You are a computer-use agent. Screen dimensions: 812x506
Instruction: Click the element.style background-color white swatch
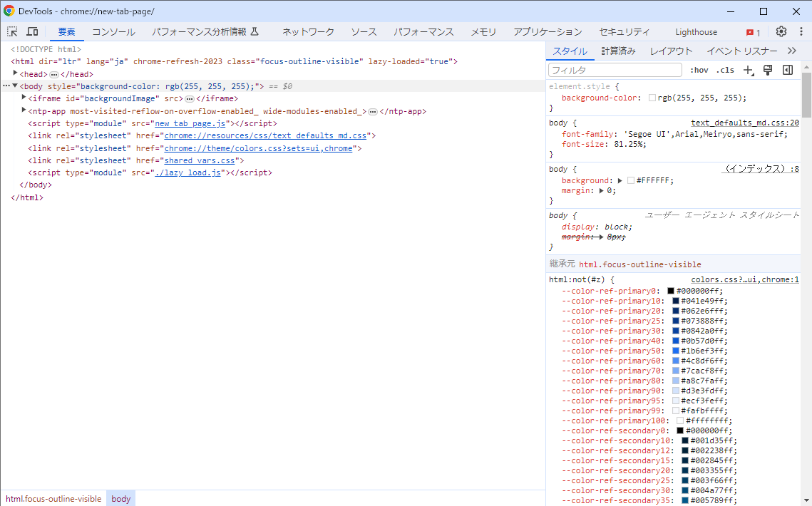[652, 98]
